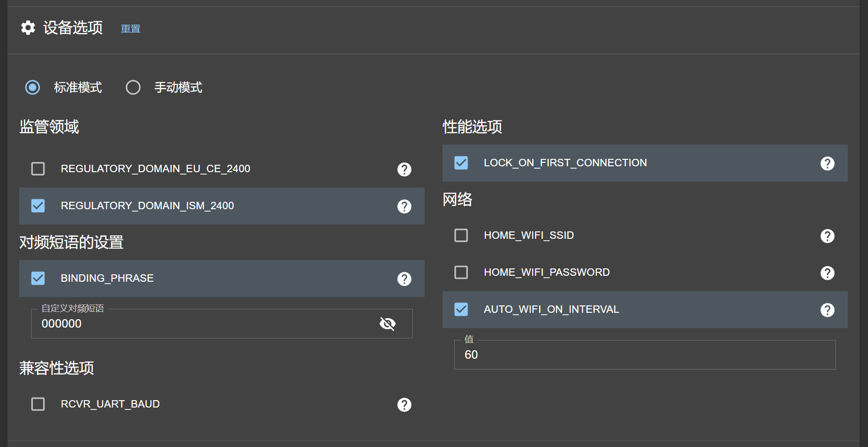Click the 设备选项 gear icon
Screen dimensions: 868x447
[28, 28]
